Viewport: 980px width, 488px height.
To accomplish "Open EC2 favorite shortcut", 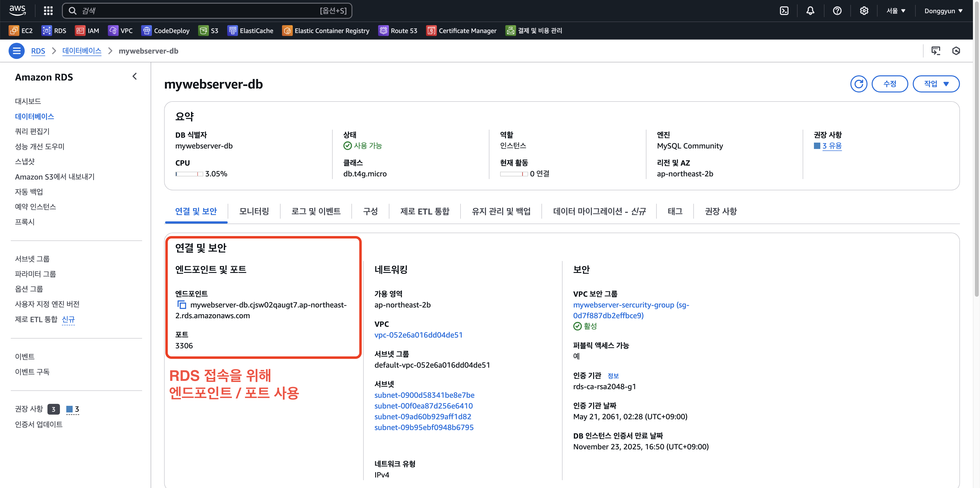I will (x=21, y=30).
